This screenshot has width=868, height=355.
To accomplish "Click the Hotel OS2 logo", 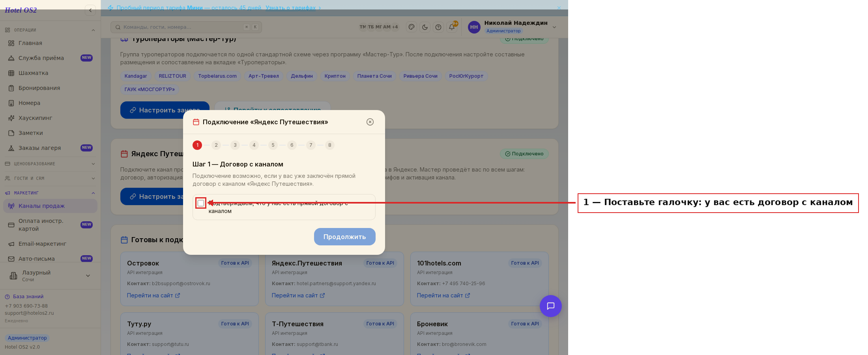I will pyautogui.click(x=21, y=10).
